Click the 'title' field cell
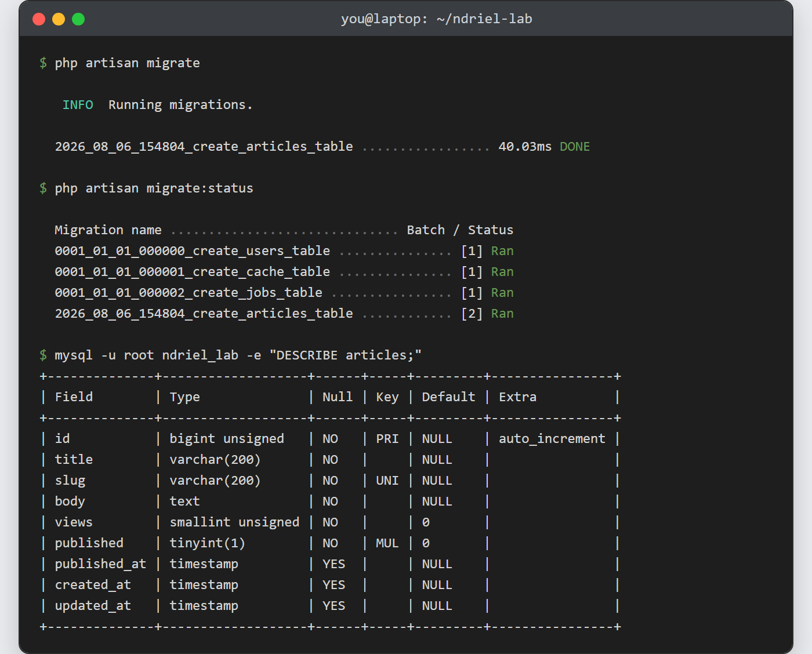 tap(74, 460)
